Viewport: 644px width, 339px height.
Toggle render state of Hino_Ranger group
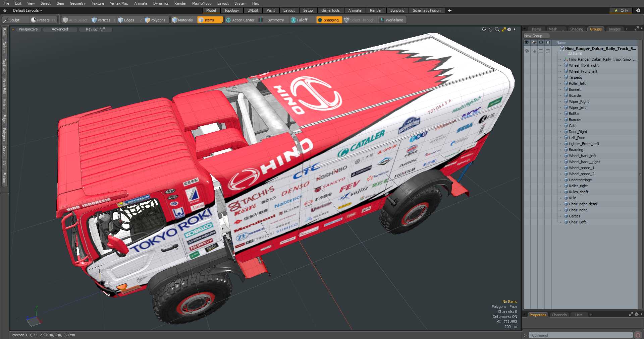(534, 51)
